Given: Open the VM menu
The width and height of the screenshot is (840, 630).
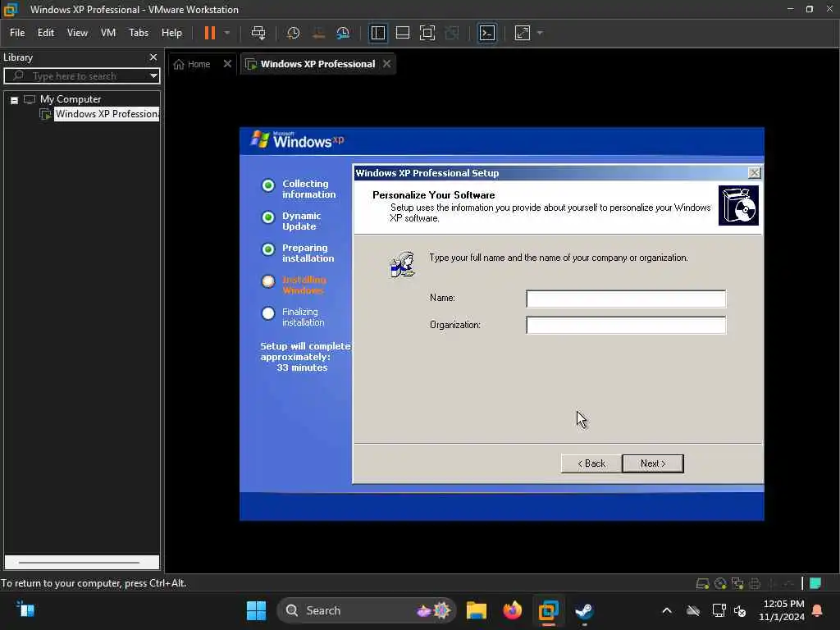Looking at the screenshot, I should 108,33.
